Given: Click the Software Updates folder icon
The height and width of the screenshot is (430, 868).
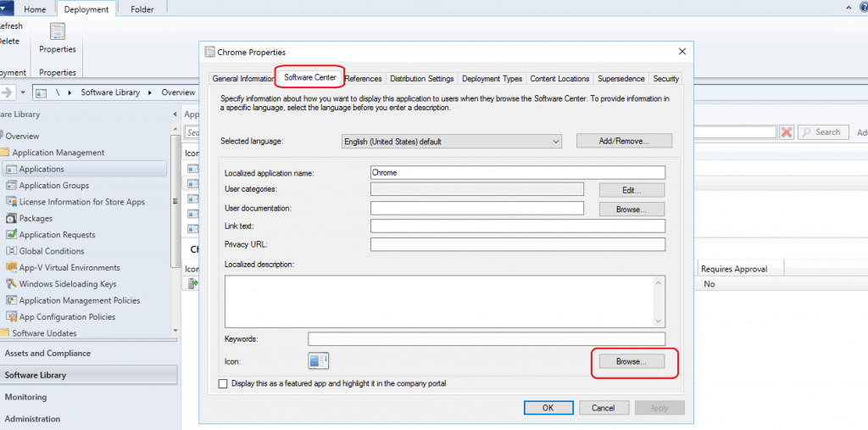Looking at the screenshot, I should point(4,333).
